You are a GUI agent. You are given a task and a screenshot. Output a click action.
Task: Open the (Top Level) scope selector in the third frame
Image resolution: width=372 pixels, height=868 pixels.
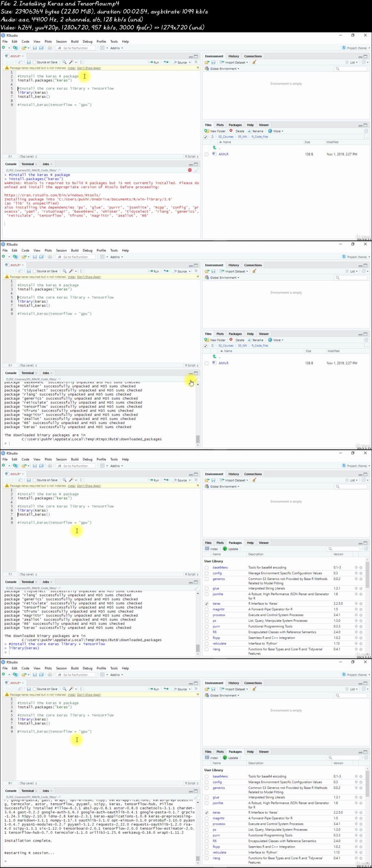click(28, 574)
